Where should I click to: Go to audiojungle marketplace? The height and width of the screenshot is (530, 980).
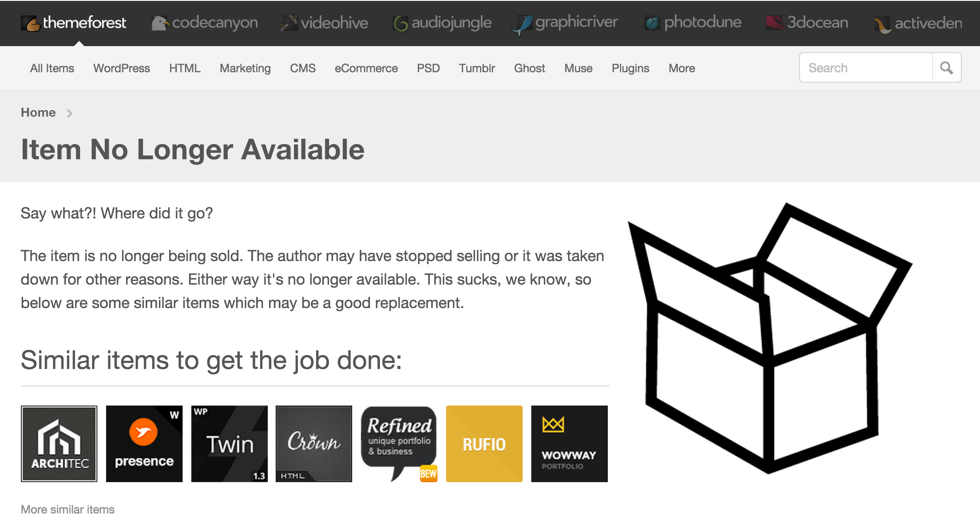(442, 23)
